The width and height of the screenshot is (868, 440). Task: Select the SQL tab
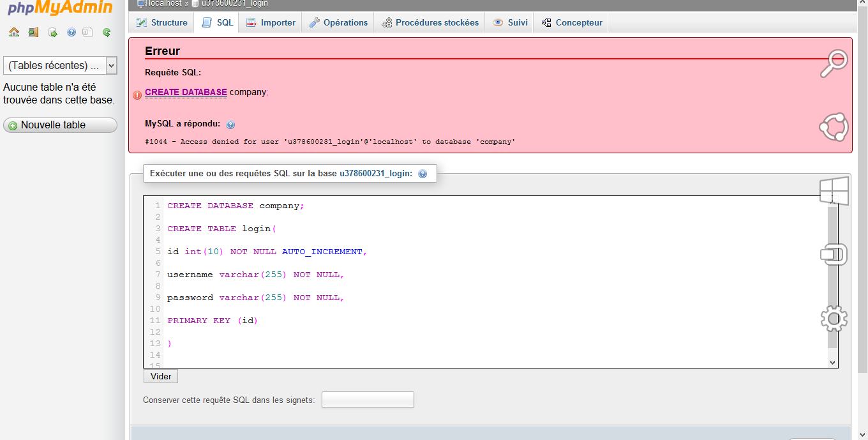(217, 22)
